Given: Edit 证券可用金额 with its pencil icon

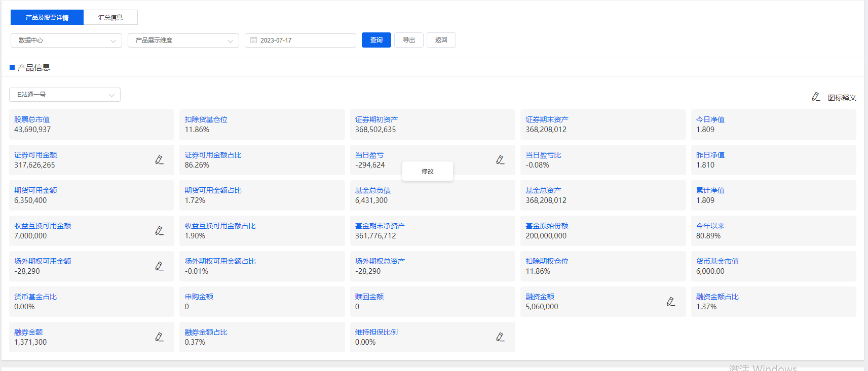Looking at the screenshot, I should [x=159, y=160].
